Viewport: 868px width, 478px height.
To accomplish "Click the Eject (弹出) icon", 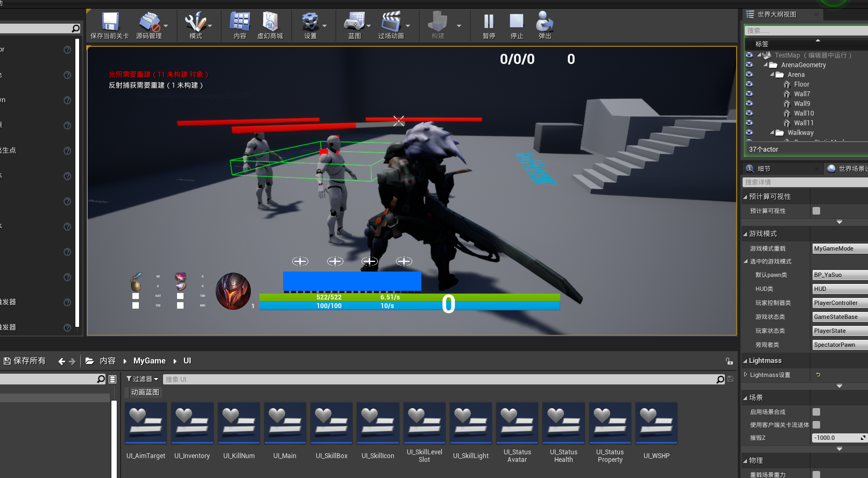I will [x=545, y=22].
